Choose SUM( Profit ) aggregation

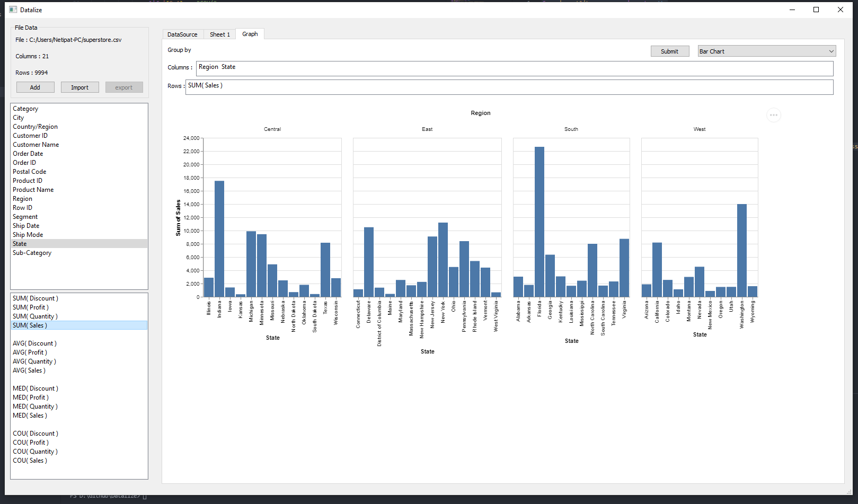pos(30,307)
